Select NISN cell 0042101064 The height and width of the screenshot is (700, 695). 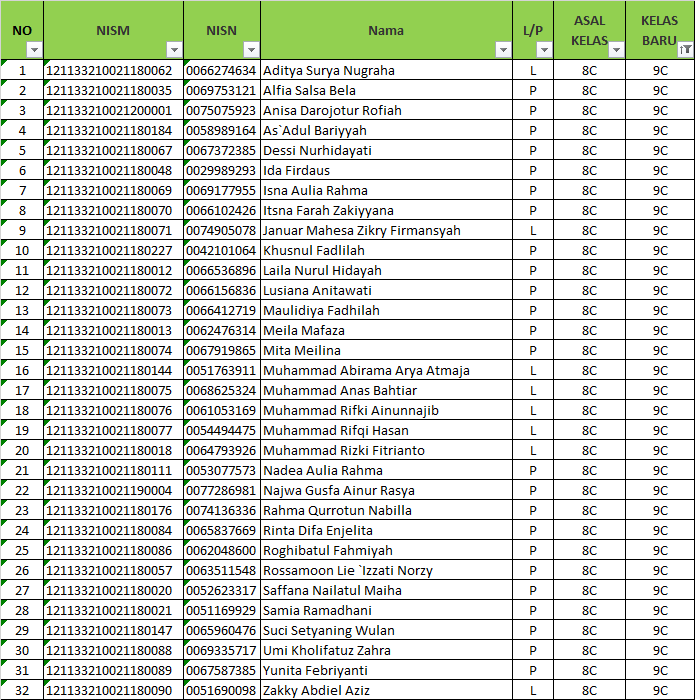(222, 250)
